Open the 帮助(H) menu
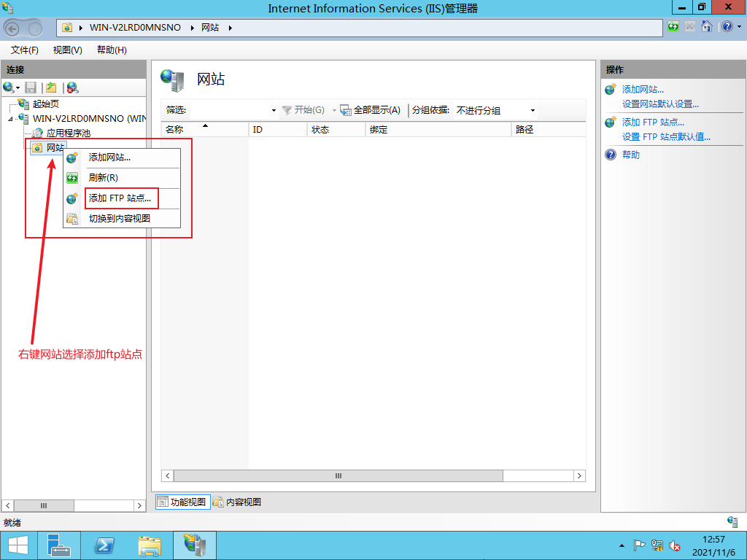 (112, 50)
